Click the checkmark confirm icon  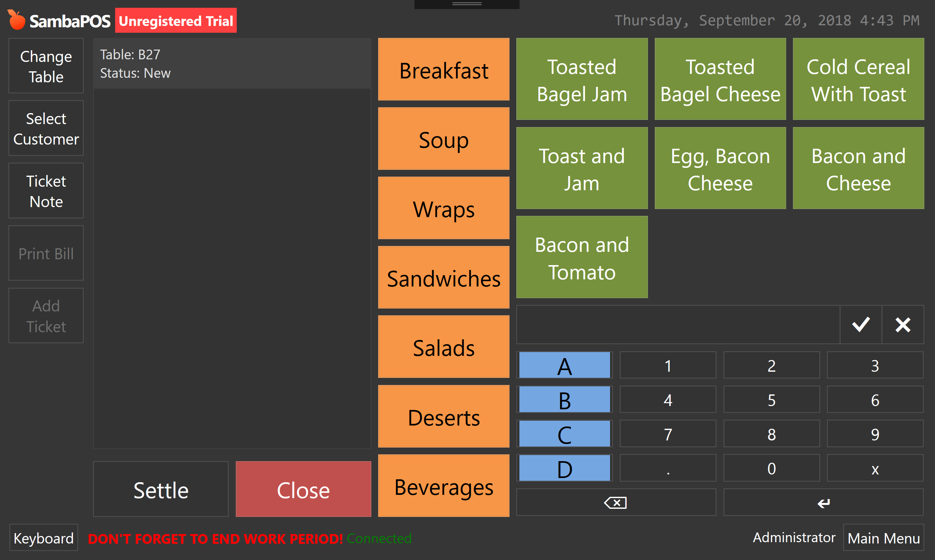click(x=861, y=324)
